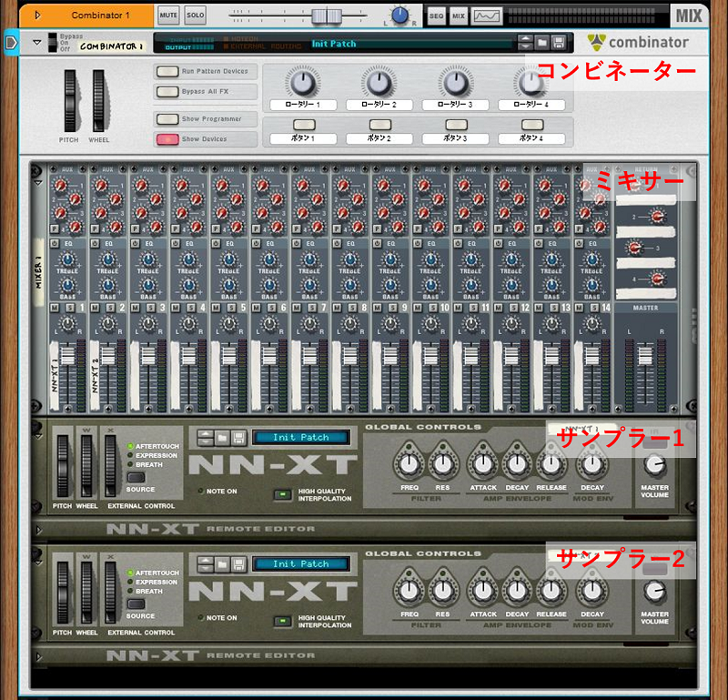728x700 pixels.
Task: Click the browse patch folder on NN-XT sampler 2
Action: [x=222, y=564]
